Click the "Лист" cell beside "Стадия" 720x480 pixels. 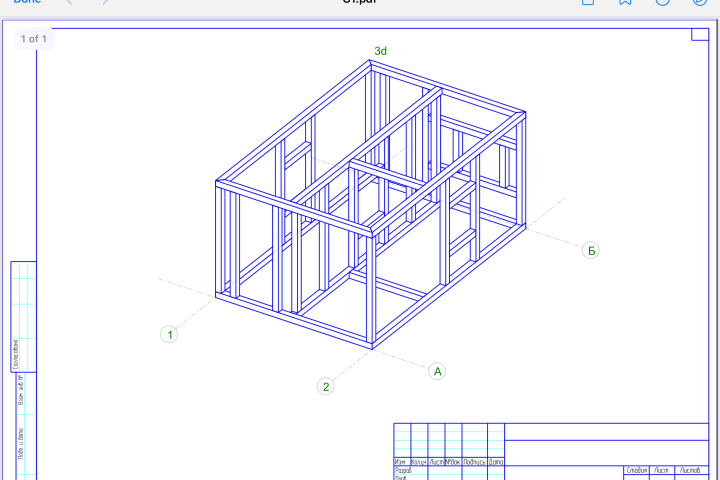coord(661,470)
